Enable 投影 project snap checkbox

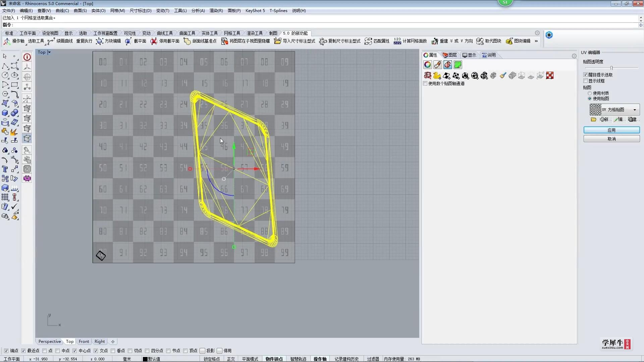202,351
